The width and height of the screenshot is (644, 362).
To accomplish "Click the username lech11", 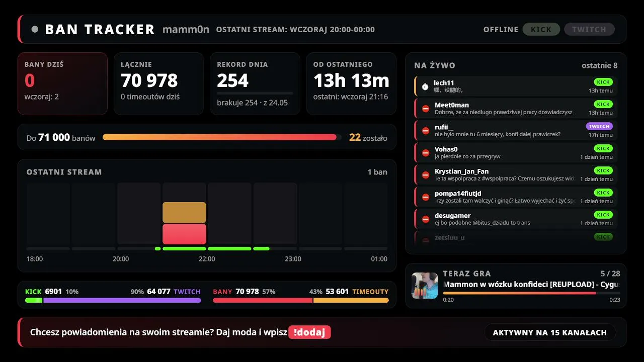I will point(444,83).
